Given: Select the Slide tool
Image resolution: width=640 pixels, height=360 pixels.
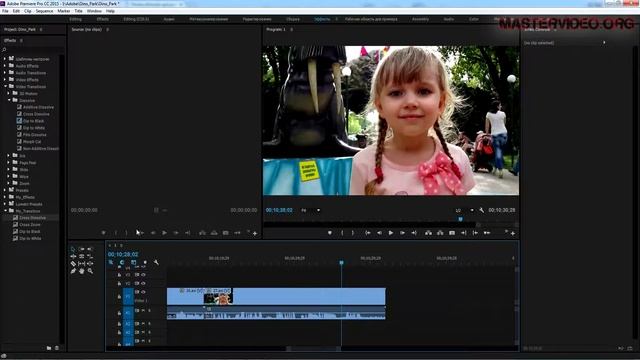Looking at the screenshot, I should click(90, 264).
